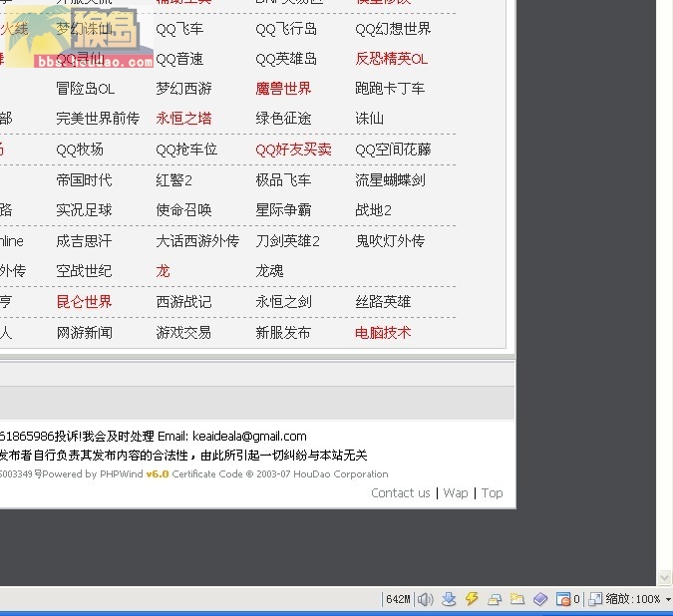Viewport: 673px width, 616px height.
Task: Open the QQ空间花藤 forum link
Action: (393, 150)
